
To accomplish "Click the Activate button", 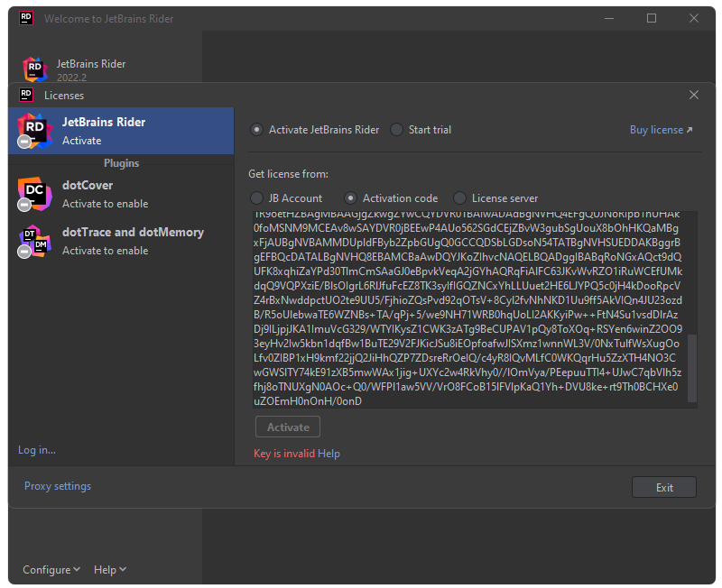I will click(288, 427).
